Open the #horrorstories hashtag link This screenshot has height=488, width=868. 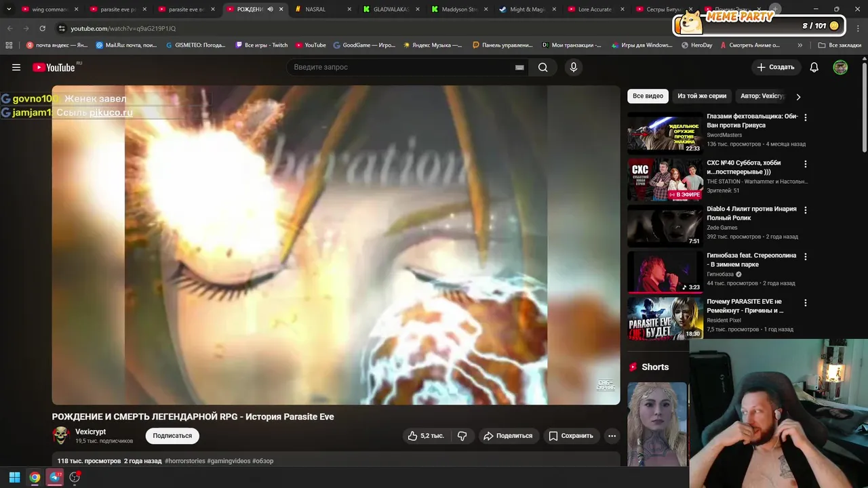tap(185, 461)
